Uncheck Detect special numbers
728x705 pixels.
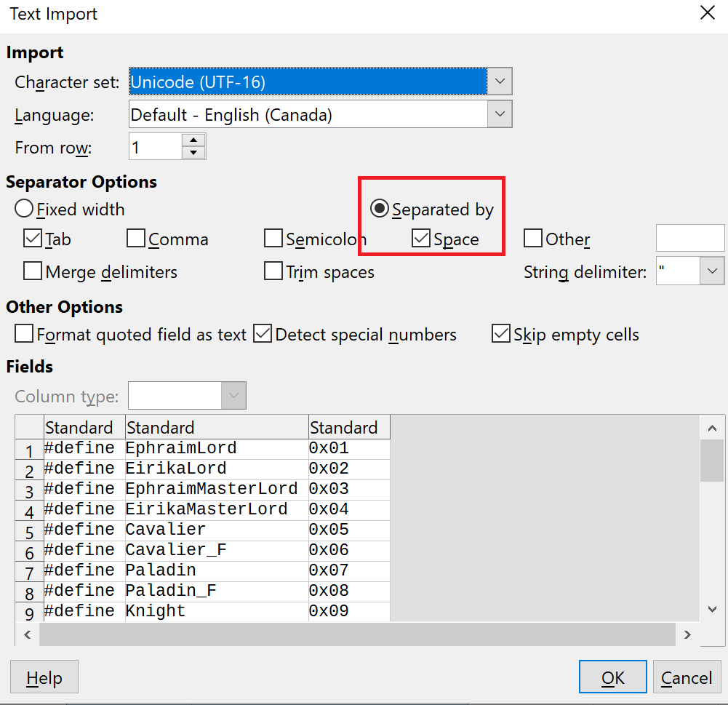coord(263,333)
